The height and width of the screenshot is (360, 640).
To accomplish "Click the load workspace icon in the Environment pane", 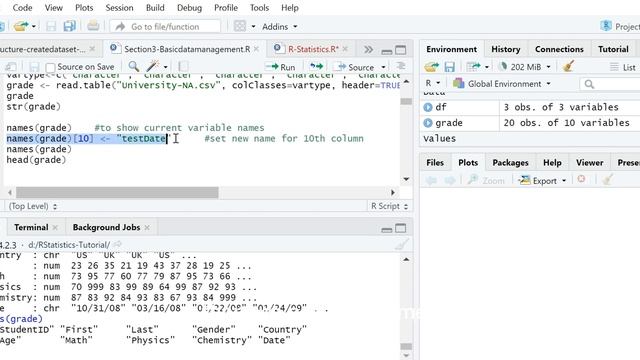I will (431, 67).
